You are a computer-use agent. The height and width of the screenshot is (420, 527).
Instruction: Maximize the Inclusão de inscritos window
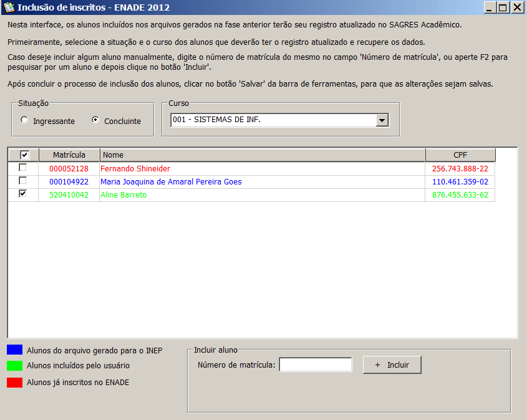coord(503,7)
